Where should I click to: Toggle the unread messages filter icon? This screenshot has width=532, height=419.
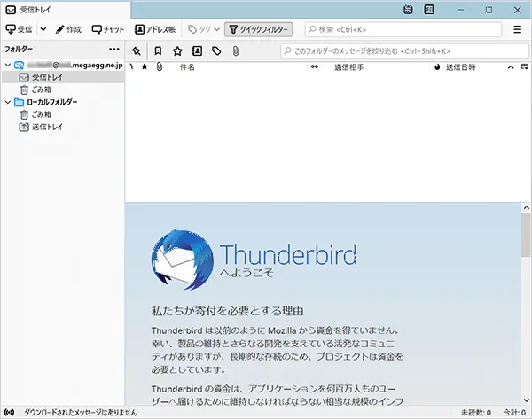pos(158,51)
